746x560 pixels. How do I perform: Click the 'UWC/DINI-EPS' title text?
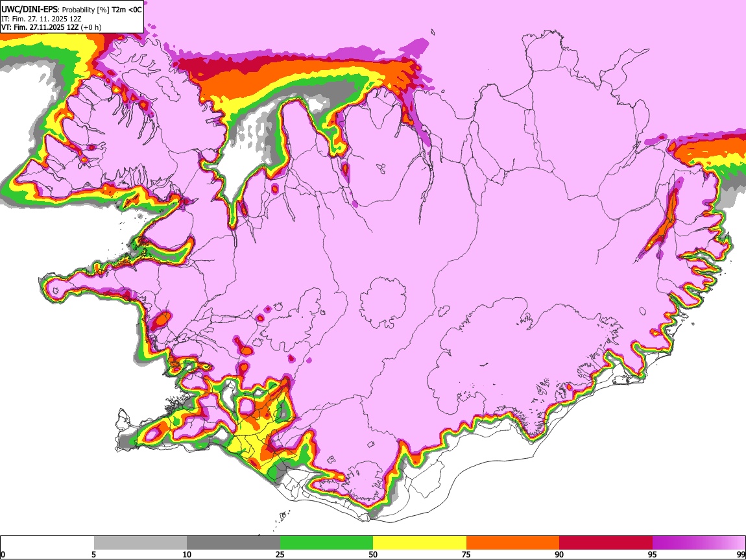[29, 10]
